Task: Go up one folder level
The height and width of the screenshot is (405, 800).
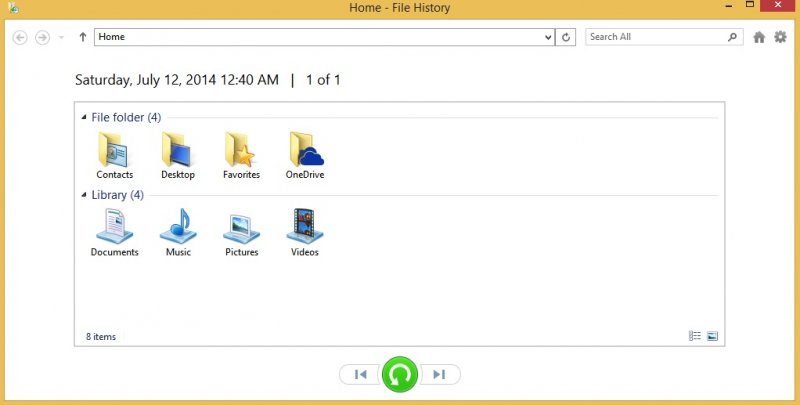Action: (x=83, y=37)
